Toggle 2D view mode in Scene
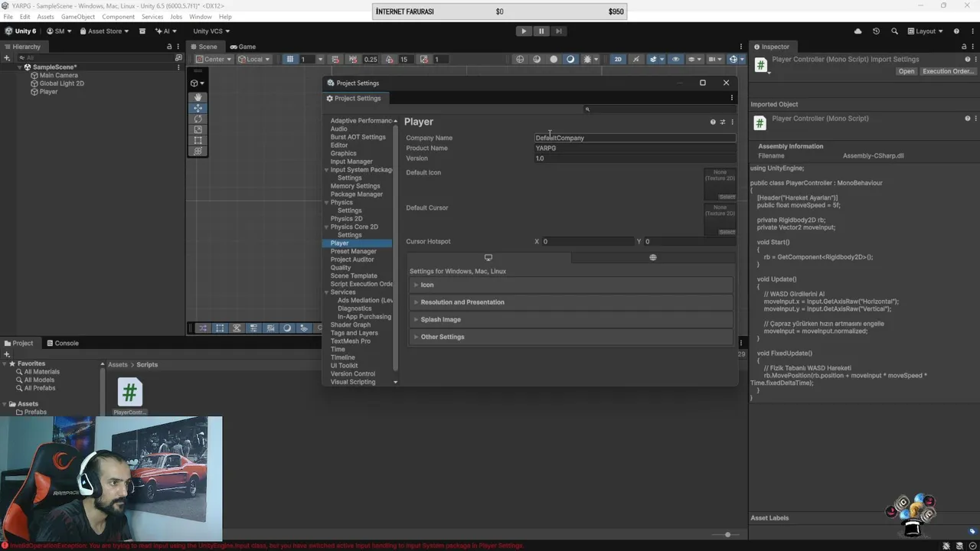This screenshot has height=551, width=980. [618, 59]
